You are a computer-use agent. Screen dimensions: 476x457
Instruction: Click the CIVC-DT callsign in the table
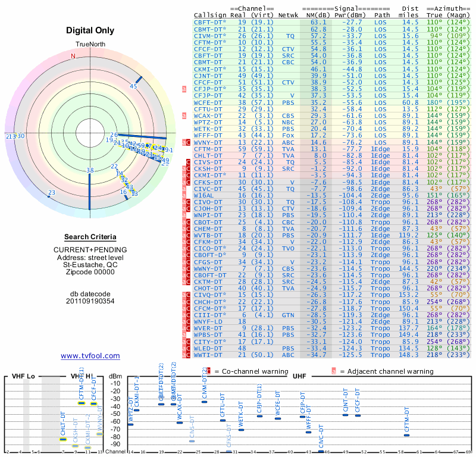tap(208, 189)
